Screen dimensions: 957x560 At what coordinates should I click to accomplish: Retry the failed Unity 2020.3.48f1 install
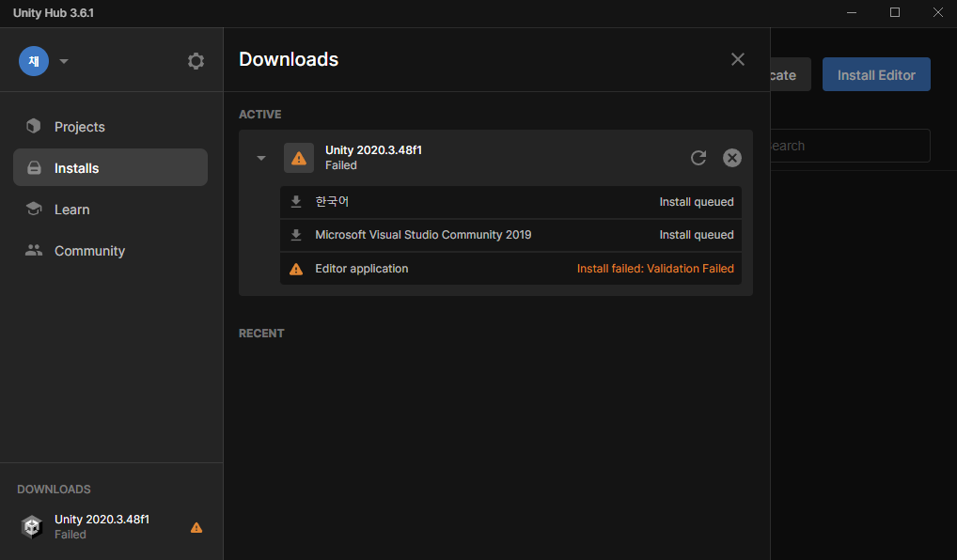[698, 158]
